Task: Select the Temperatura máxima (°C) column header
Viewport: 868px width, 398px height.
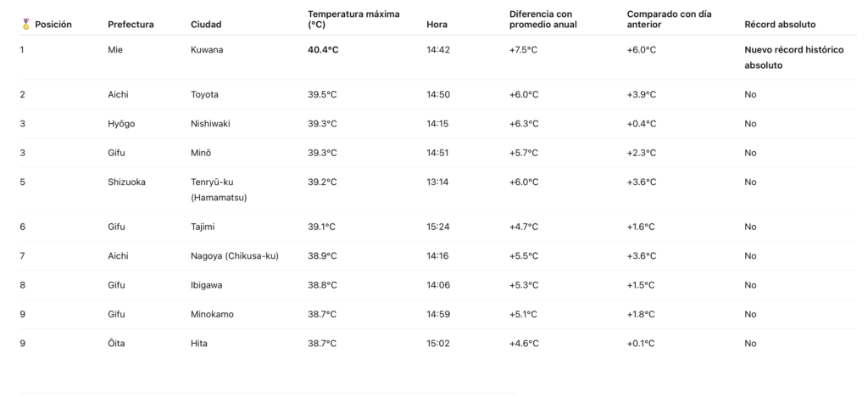Action: (x=353, y=20)
